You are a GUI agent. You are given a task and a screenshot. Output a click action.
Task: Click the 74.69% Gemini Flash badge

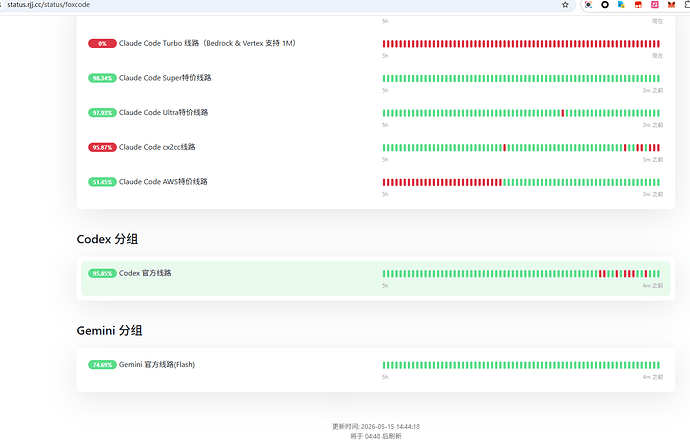coord(102,365)
